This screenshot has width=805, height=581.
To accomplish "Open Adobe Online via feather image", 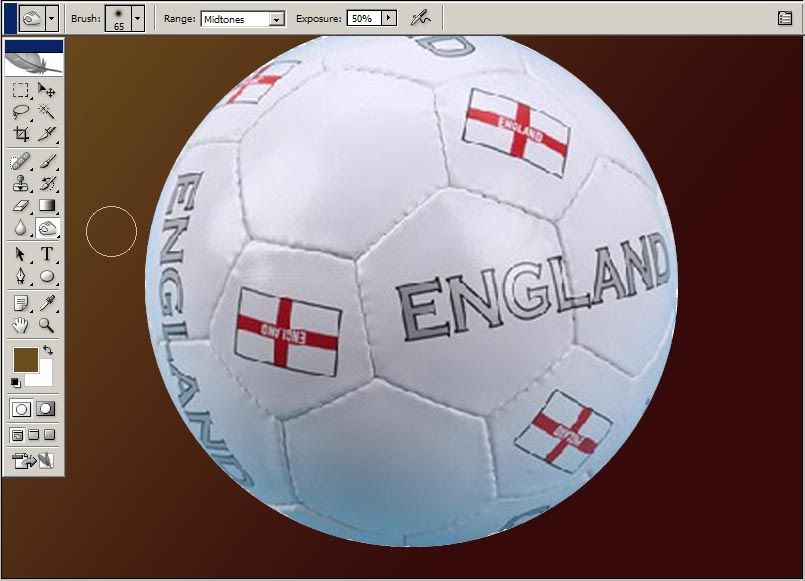I will (x=34, y=64).
